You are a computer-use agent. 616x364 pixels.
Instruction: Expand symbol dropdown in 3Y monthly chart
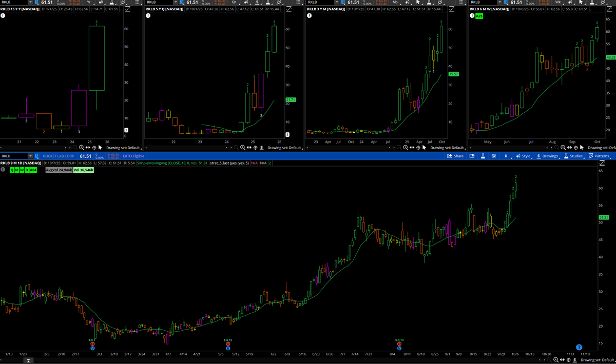coord(338,2)
